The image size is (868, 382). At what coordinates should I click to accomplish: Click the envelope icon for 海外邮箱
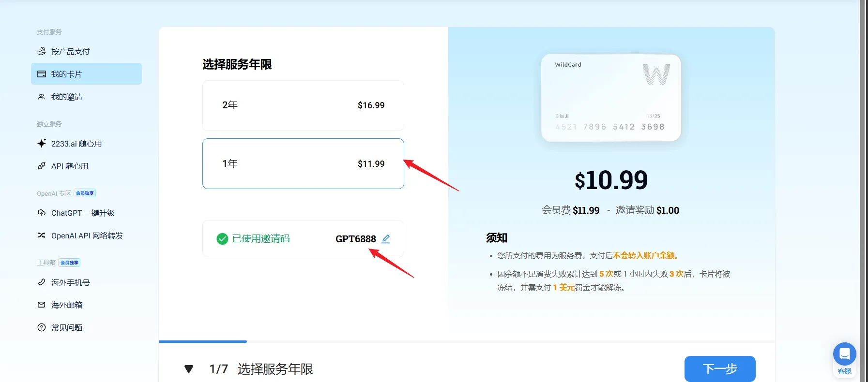coord(42,305)
